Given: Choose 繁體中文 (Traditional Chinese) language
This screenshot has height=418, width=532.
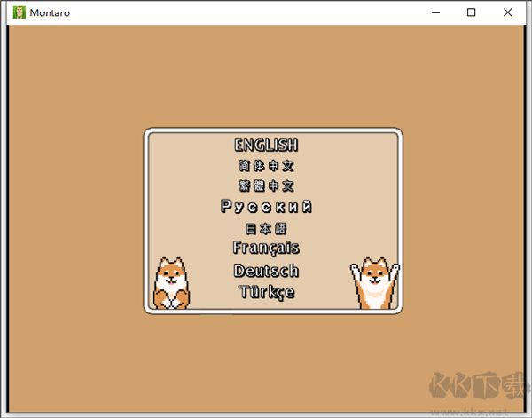Looking at the screenshot, I should tap(266, 185).
